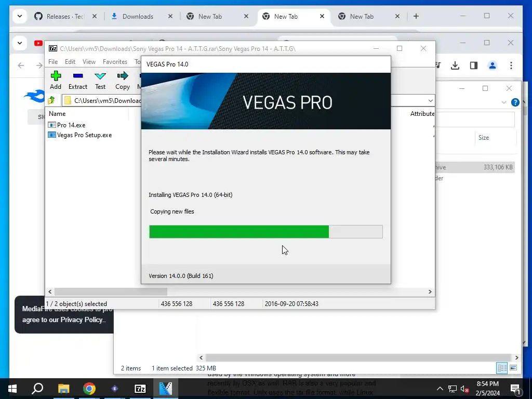The height and width of the screenshot is (399, 532).
Task: Sort by the Name column header
Action: 57,114
